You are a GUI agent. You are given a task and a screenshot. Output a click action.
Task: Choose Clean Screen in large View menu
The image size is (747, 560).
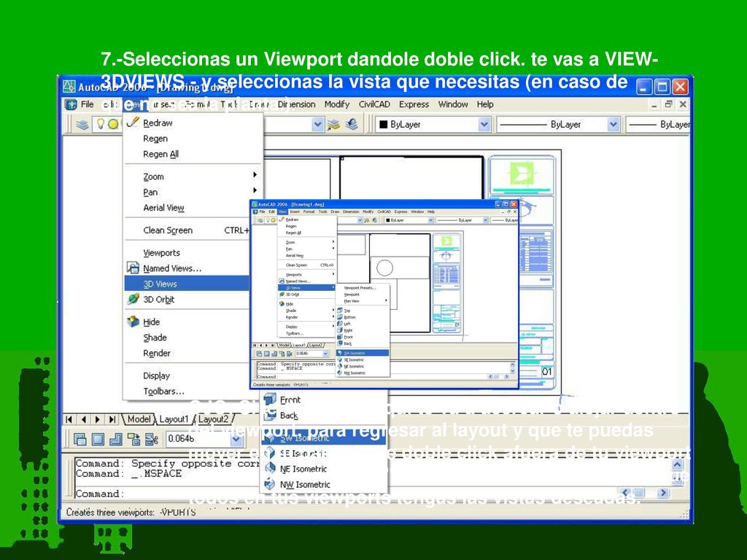click(168, 230)
